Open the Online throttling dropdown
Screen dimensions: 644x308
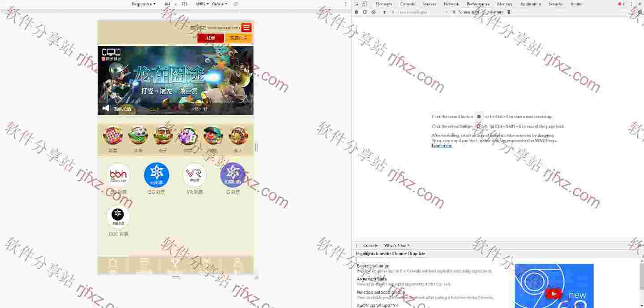(219, 4)
